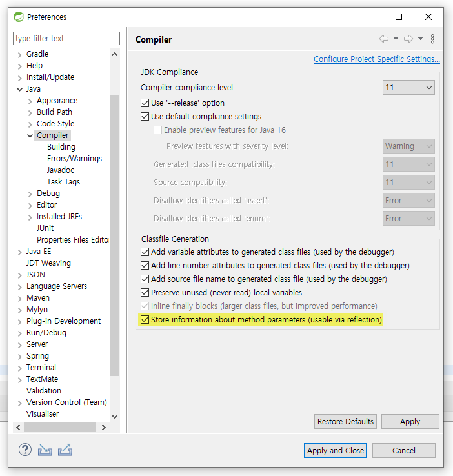This screenshot has width=453, height=476.
Task: Expand the Installed JREs node
Action: point(30,217)
